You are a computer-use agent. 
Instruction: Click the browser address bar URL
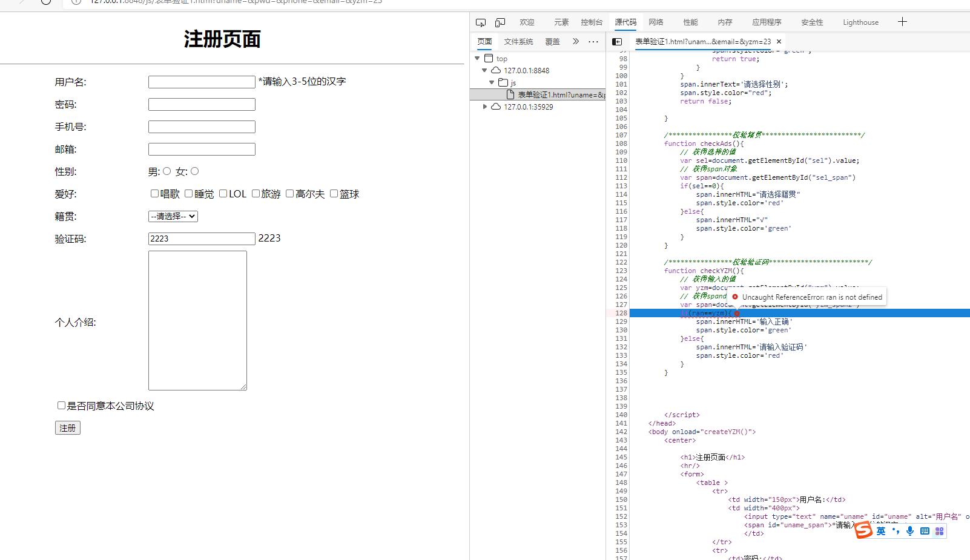click(x=236, y=2)
